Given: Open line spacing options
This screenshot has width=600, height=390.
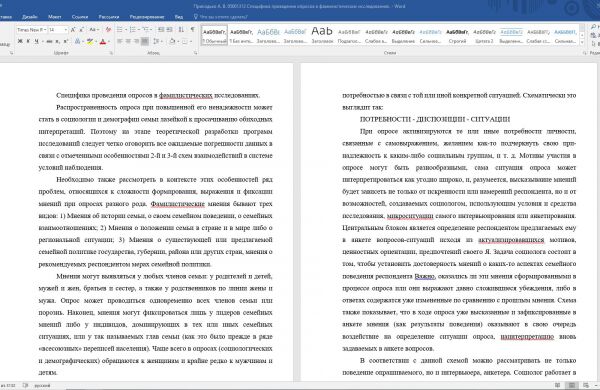Looking at the screenshot, I should tap(157, 41).
